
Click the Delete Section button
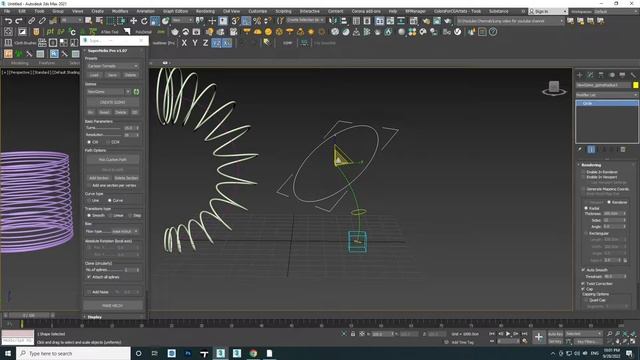point(126,178)
